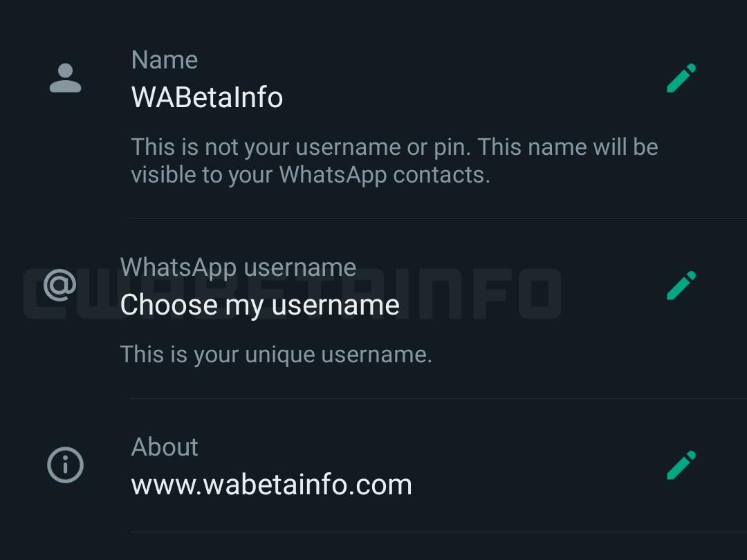Edit WhatsApp username via pencil icon
747x560 pixels.
[681, 286]
